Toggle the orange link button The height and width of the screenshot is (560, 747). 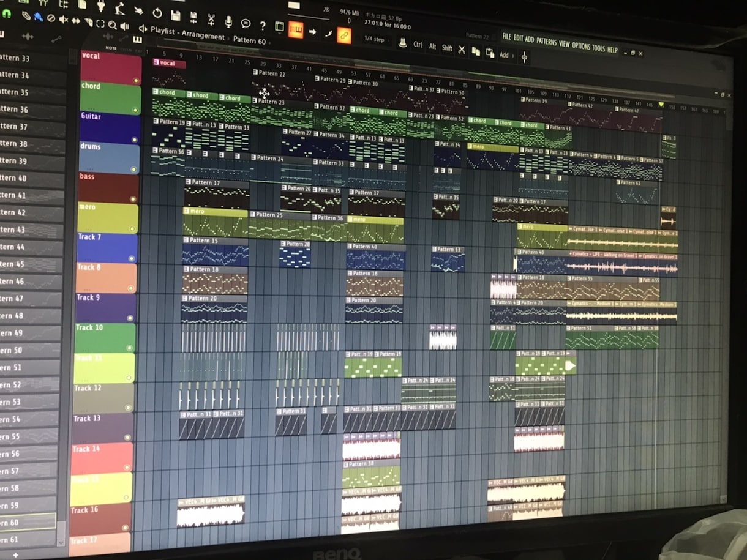[343, 35]
